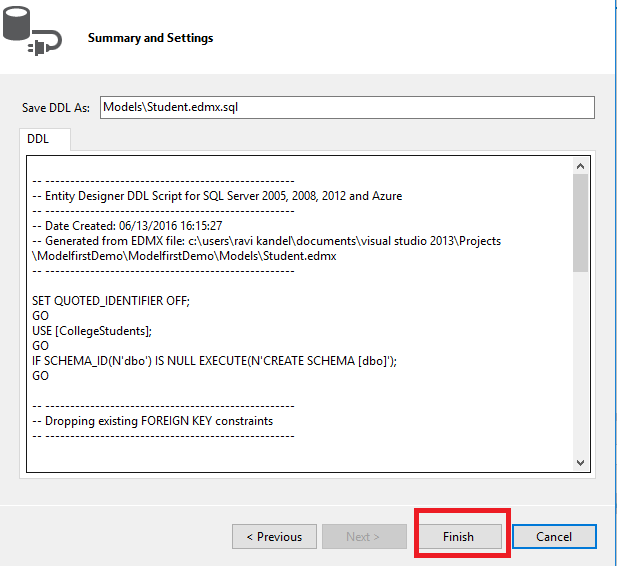Screen dimensions: 617x566
Task: Click the Summary and Settings heading
Action: (150, 38)
